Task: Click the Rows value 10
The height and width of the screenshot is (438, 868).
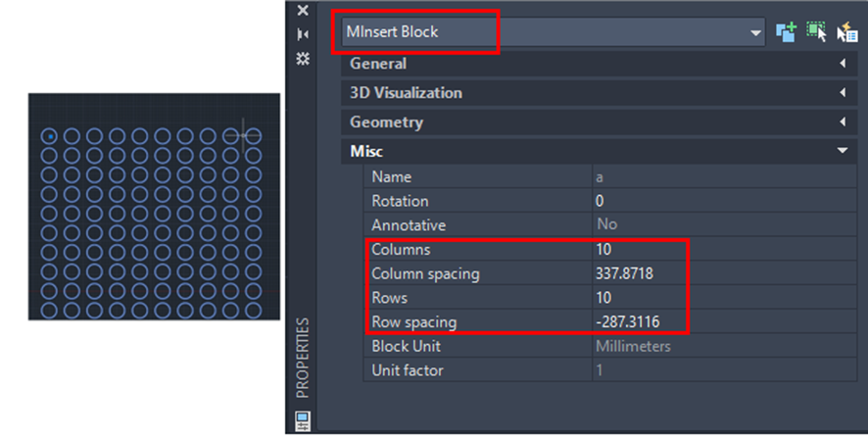Action: 603,298
